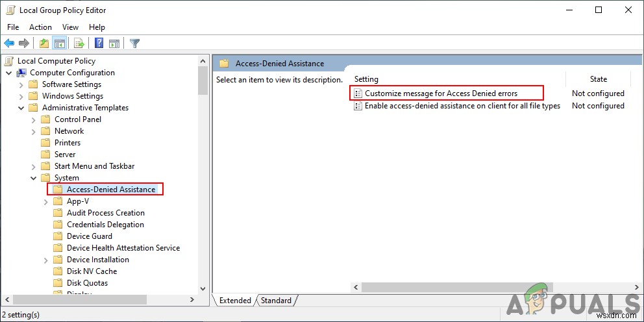The image size is (644, 322).
Task: Toggle the Show/Hide Console Tree icon
Action: coord(60,43)
